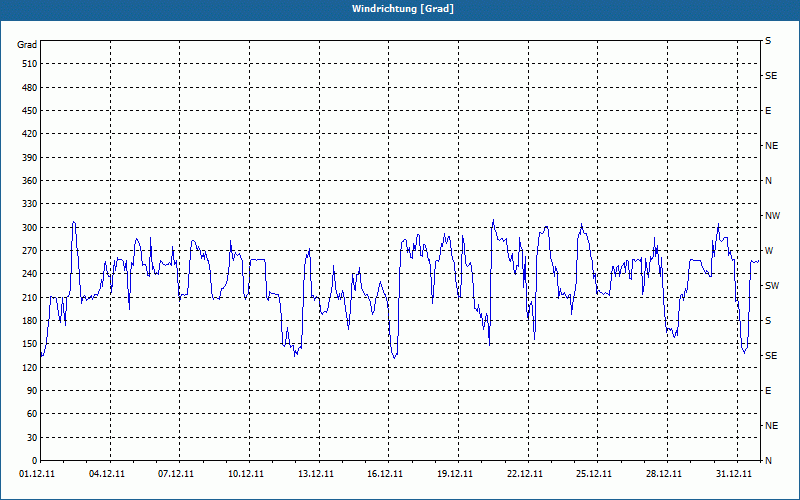
Task: Select the 0 degree axis label
Action: (x=34, y=461)
